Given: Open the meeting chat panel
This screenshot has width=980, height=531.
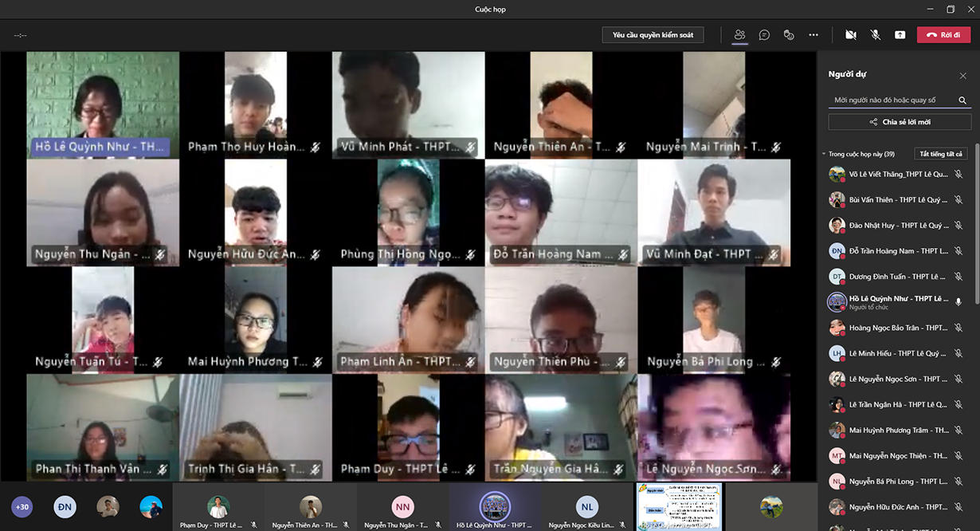Looking at the screenshot, I should coord(764,35).
